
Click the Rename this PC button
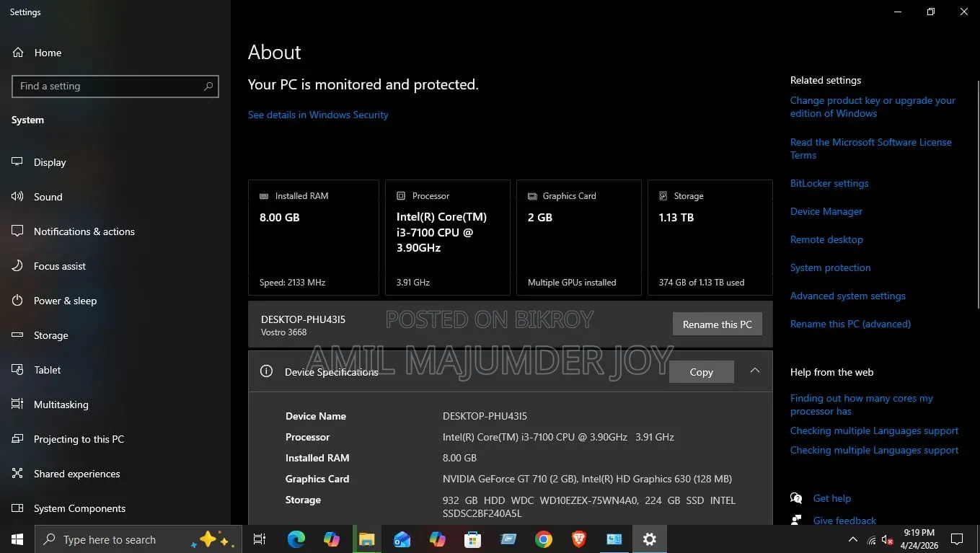(x=718, y=324)
